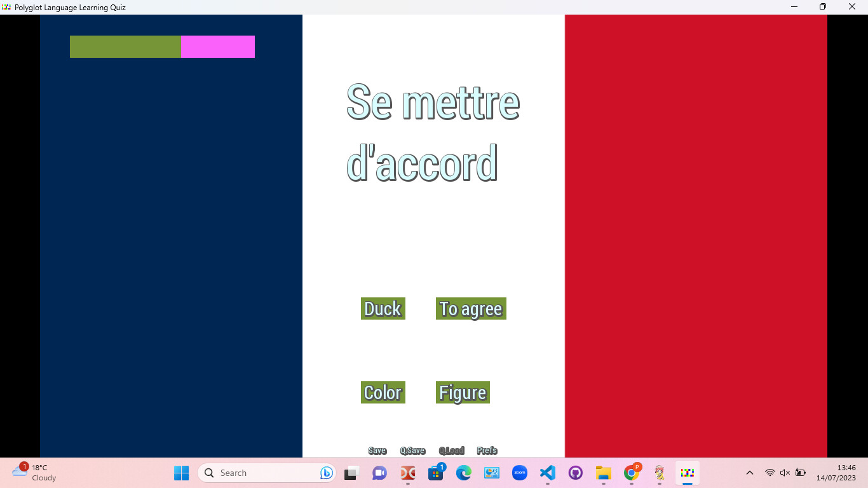Screen dimensions: 868x488
Task: Open the Windows Start menu
Action: [181, 473]
